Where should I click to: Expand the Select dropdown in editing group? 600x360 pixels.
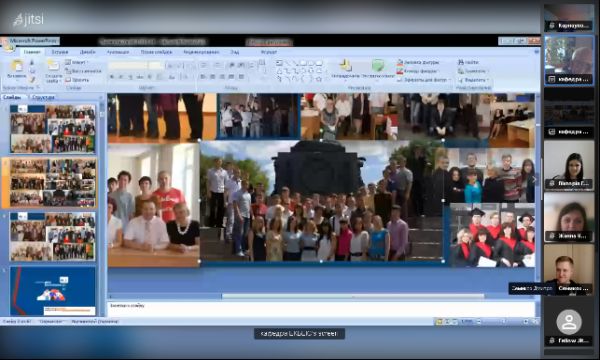[474, 80]
